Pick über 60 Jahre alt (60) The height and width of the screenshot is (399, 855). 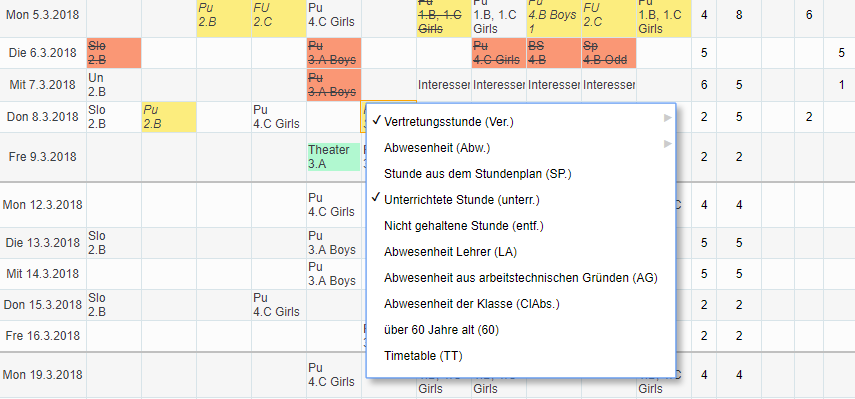tap(521, 330)
